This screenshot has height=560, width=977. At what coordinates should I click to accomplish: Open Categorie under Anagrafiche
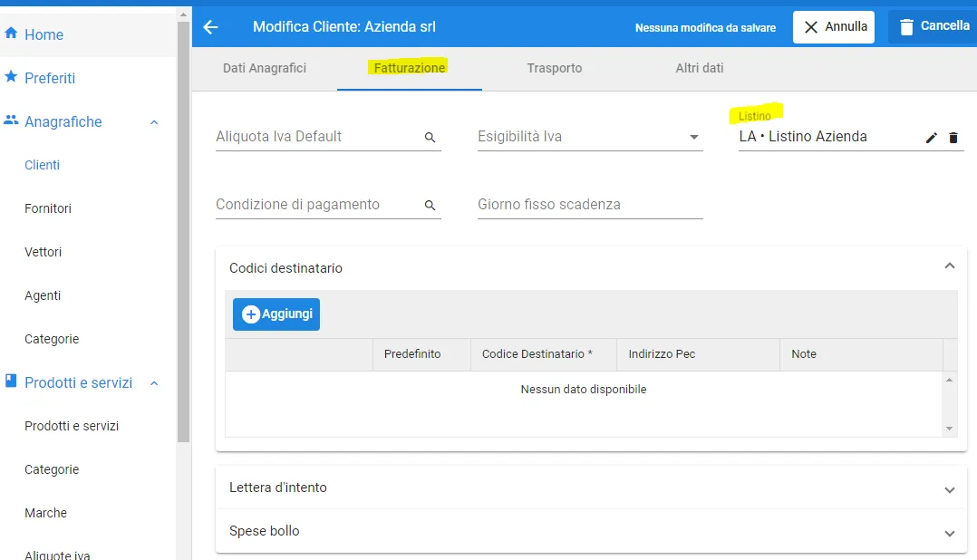tap(52, 339)
